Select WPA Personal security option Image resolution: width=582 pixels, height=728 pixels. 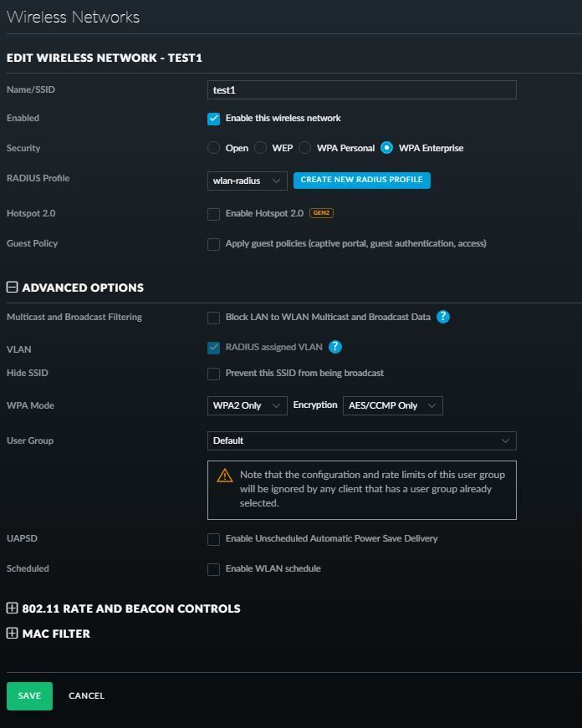pos(305,148)
